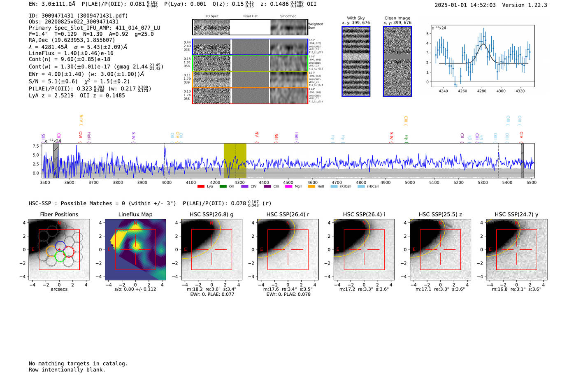Click the orange fiber circle in Fiber Positions
This screenshot has width=576, height=392.
tap(51, 251)
